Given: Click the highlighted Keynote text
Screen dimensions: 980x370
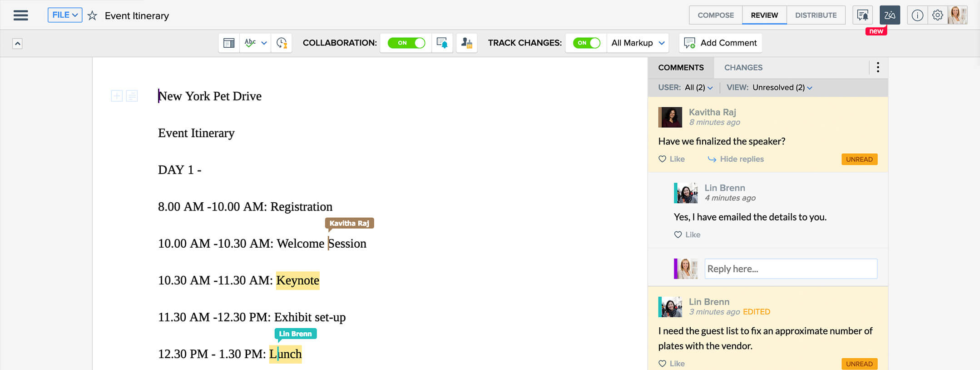Looking at the screenshot, I should (297, 280).
